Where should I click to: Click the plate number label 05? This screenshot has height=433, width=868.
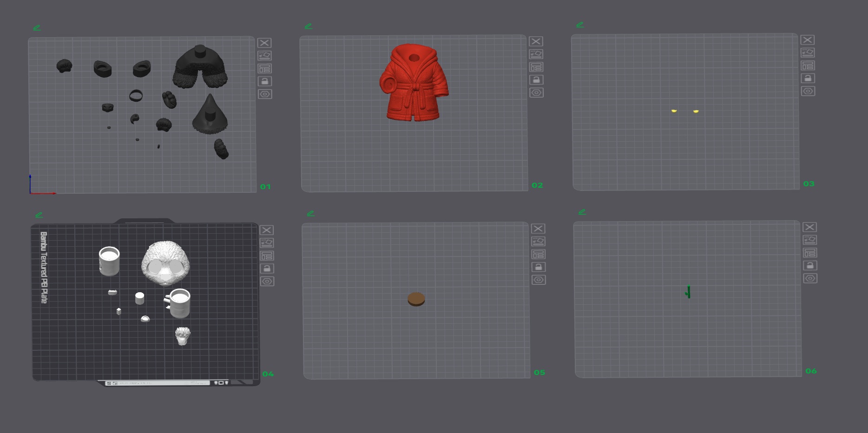[x=539, y=373]
